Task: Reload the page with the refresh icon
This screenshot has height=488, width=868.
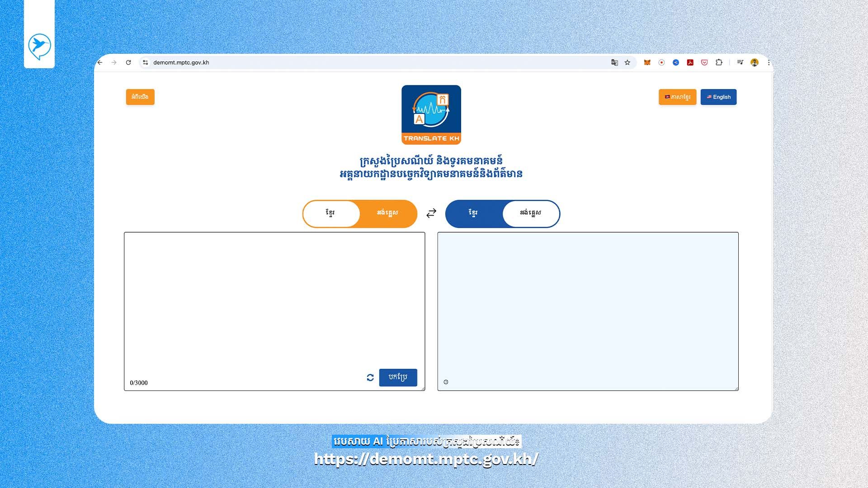Action: 128,62
